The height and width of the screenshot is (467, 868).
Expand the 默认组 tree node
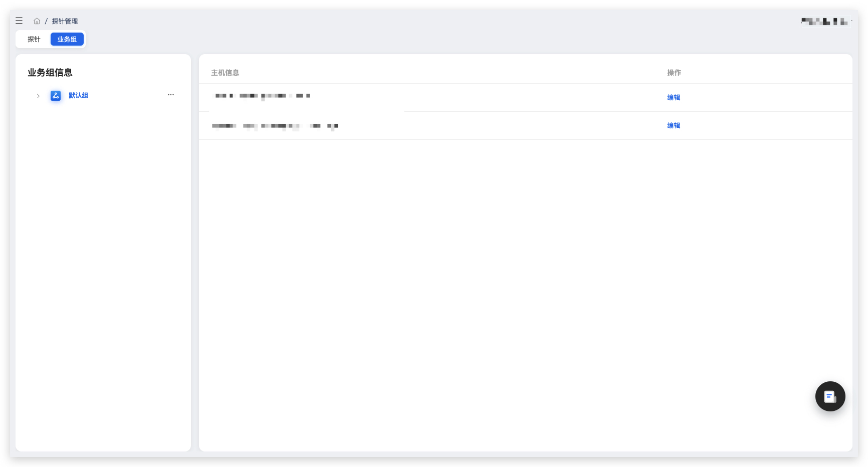(38, 96)
